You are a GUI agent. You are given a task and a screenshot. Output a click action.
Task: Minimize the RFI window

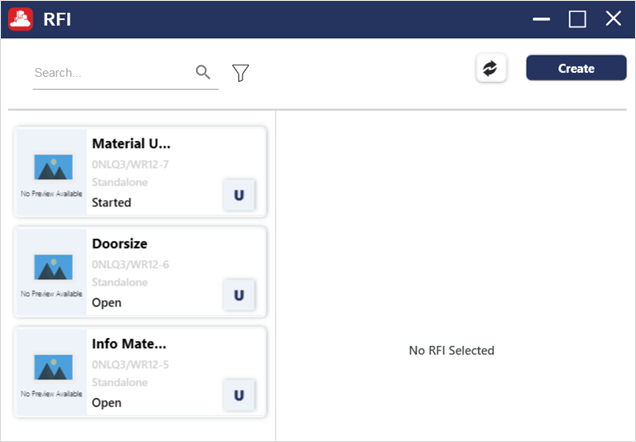[x=541, y=19]
